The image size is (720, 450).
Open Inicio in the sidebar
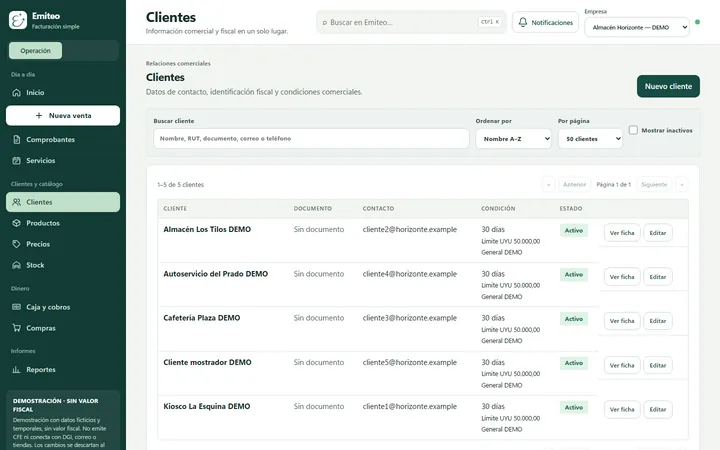pyautogui.click(x=63, y=93)
